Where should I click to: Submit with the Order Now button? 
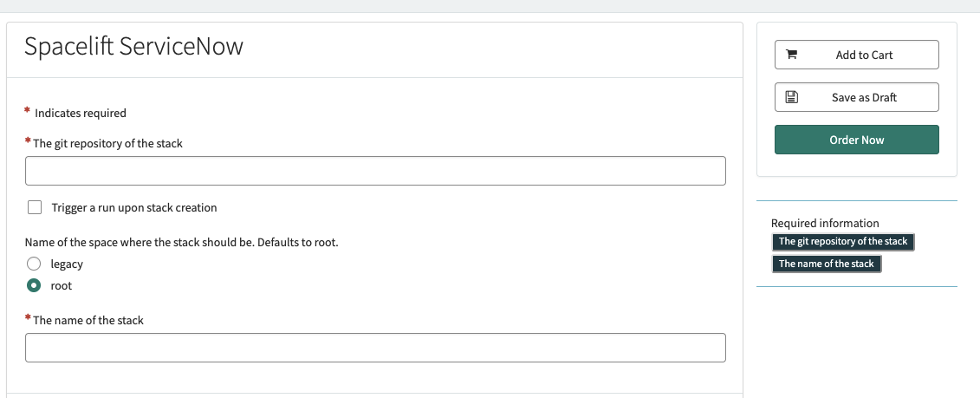856,140
